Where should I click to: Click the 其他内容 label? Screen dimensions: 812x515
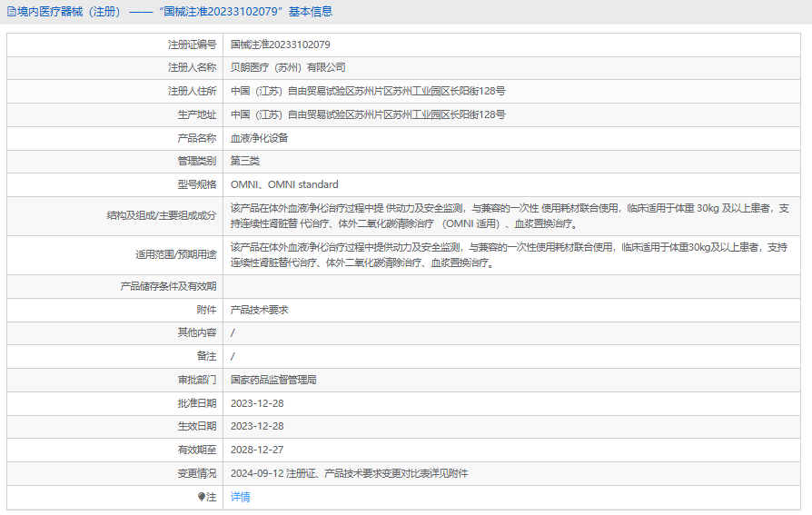click(197, 332)
